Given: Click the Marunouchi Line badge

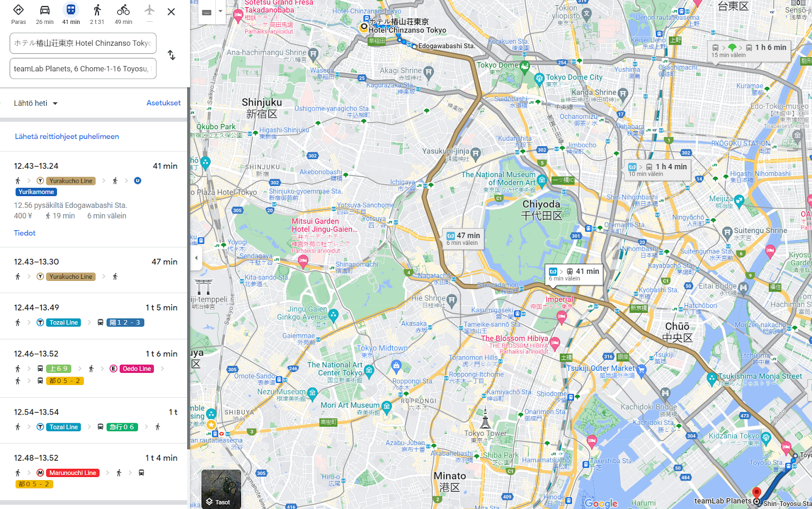Looking at the screenshot, I should click(73, 473).
